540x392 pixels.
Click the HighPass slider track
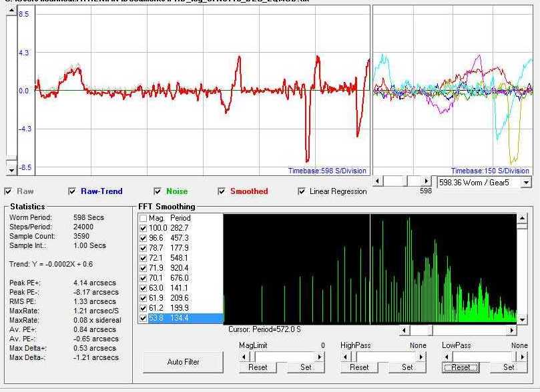[386, 357]
